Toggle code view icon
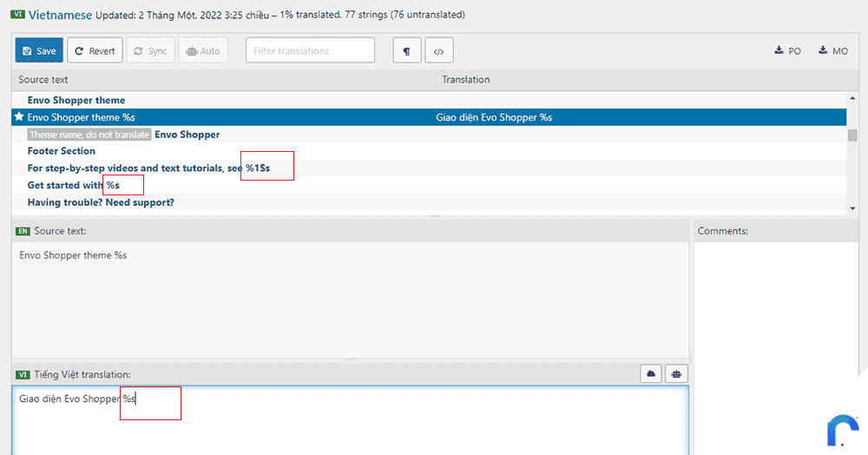Viewport: 868px width, 455px height. click(x=439, y=50)
